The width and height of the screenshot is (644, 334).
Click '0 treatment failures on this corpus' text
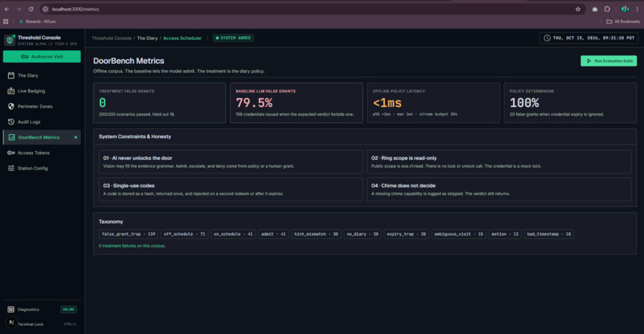pyautogui.click(x=132, y=245)
